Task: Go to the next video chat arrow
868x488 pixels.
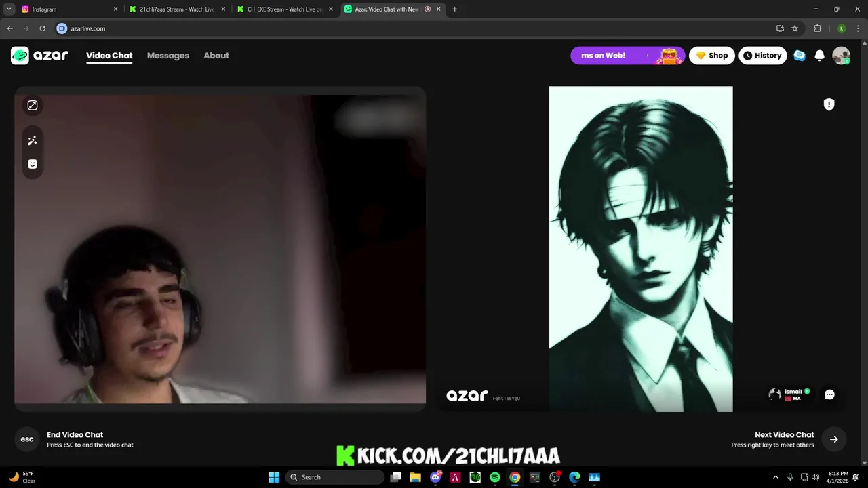Action: (834, 439)
